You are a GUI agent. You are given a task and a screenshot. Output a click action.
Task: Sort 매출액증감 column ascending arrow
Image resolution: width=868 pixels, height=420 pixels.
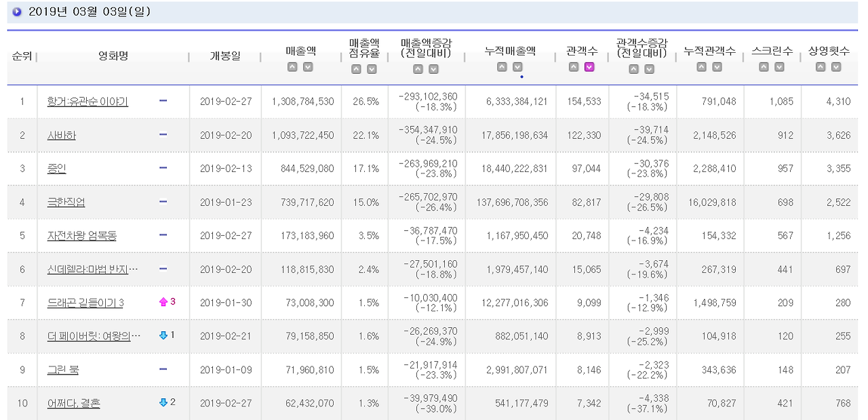418,69
